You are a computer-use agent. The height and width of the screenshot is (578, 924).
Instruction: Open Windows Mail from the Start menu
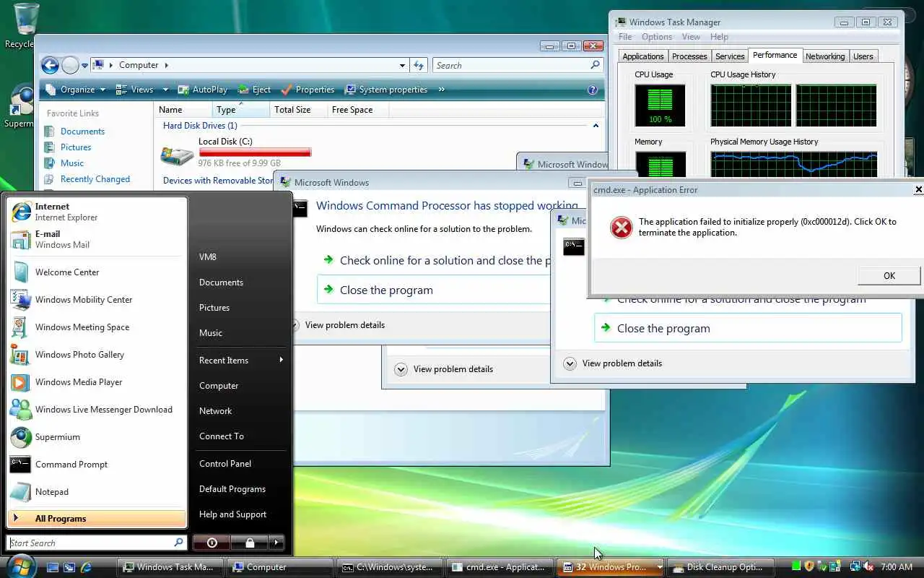[97, 239]
